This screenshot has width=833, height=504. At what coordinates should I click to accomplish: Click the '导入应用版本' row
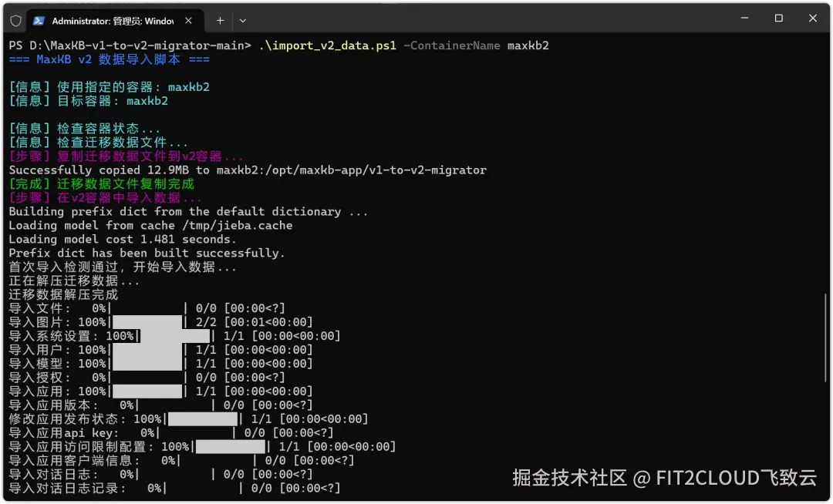point(161,405)
